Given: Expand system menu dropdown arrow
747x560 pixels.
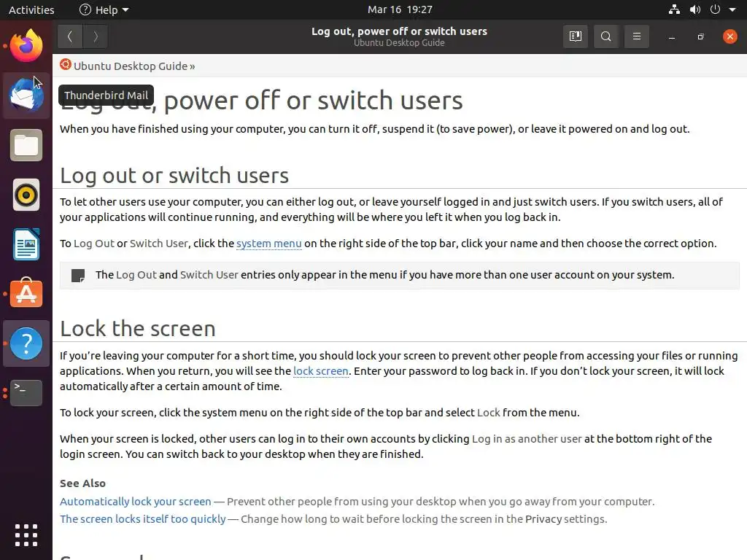Looking at the screenshot, I should click(732, 9).
